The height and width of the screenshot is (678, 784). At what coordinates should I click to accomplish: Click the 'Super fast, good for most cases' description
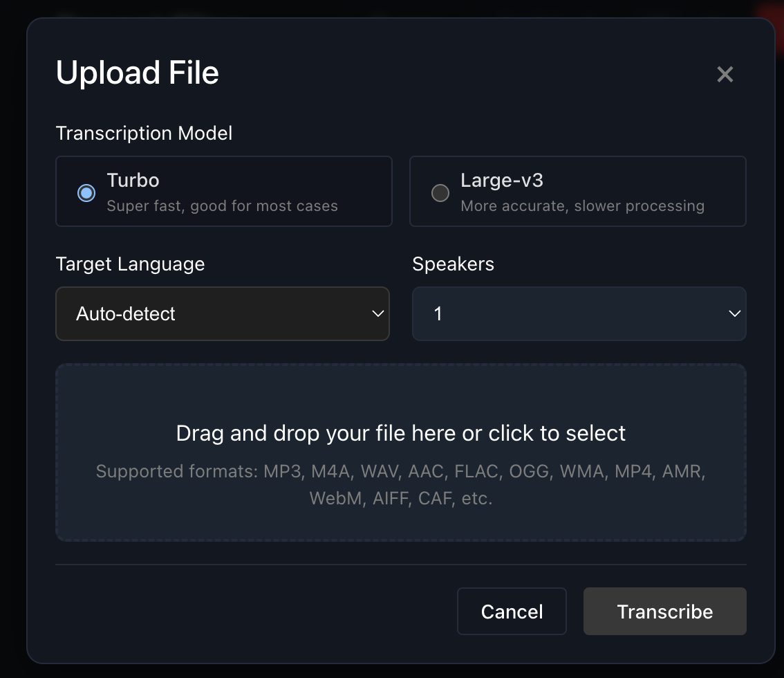222,205
